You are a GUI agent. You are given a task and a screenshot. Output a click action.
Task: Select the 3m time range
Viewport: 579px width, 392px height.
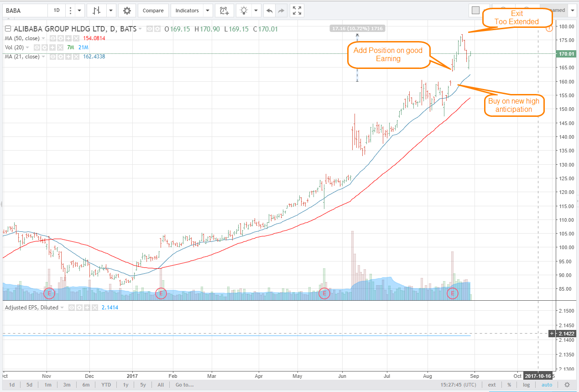(67, 385)
